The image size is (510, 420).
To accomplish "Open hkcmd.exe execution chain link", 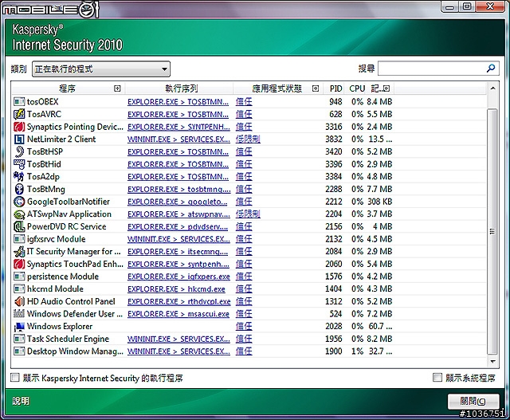I will [x=176, y=289].
